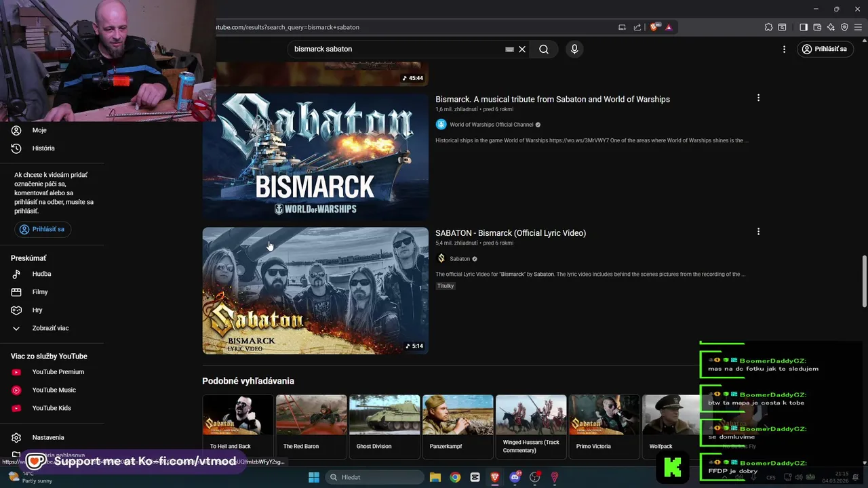Open the Windows Start menu
The height and width of the screenshot is (488, 868).
point(314,477)
